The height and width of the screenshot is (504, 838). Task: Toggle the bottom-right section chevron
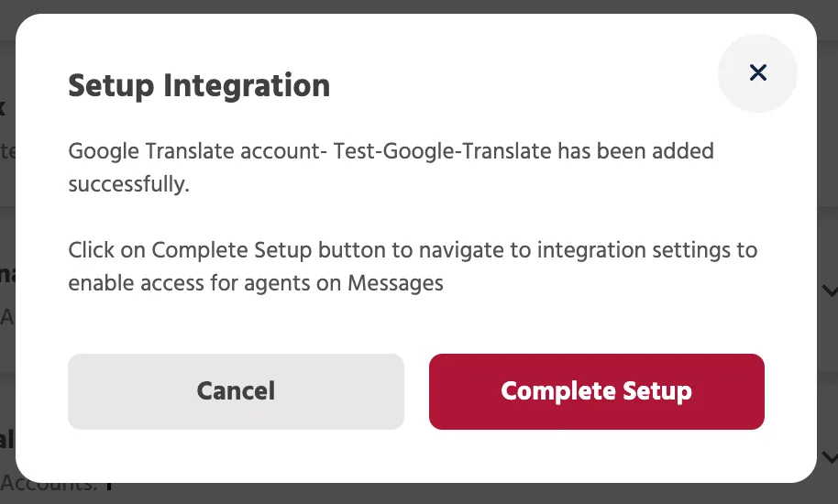click(829, 457)
